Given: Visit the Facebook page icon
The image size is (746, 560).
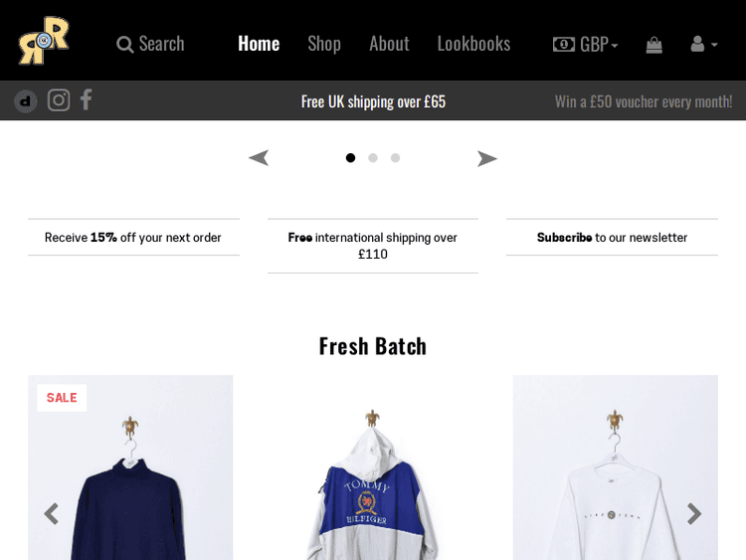Looking at the screenshot, I should (87, 99).
